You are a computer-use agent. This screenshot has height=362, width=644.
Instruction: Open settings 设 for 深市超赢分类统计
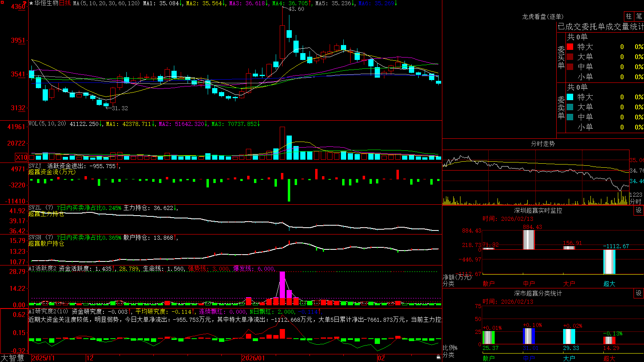tap(639, 293)
